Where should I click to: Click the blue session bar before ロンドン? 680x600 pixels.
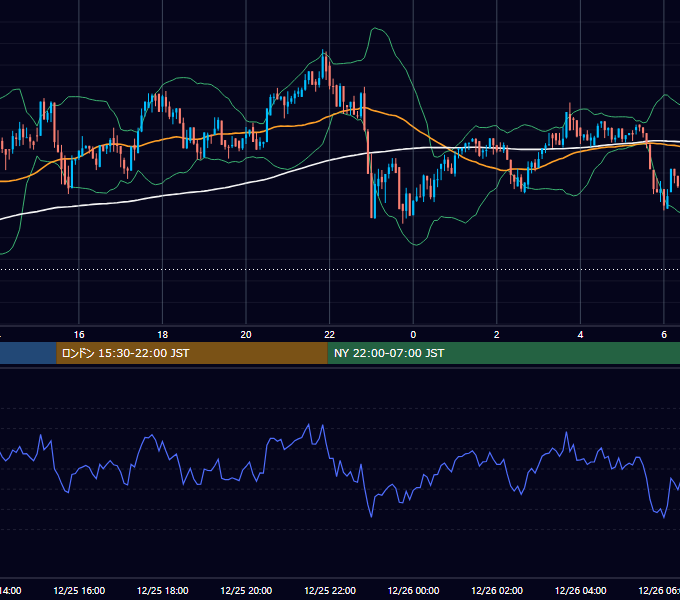(28, 353)
